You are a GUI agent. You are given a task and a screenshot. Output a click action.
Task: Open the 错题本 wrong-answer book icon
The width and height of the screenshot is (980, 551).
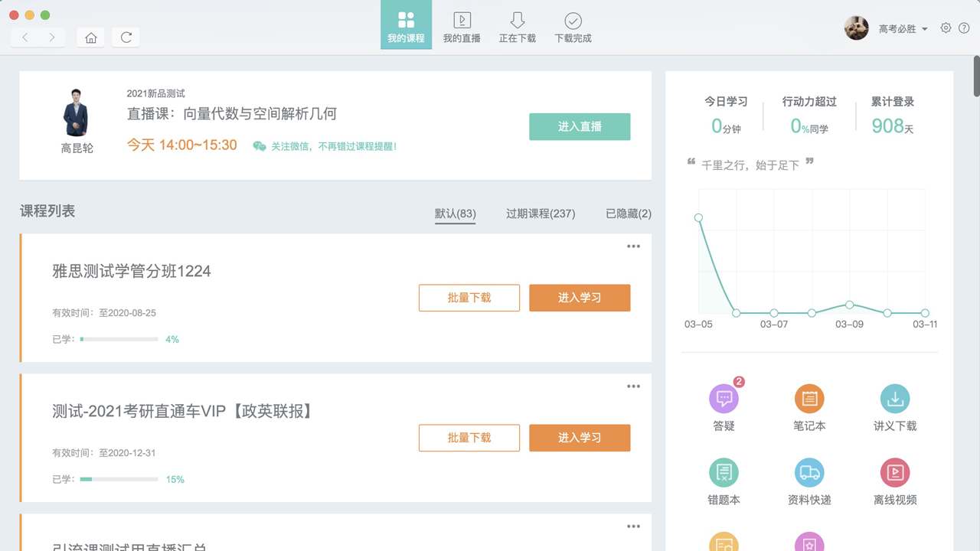[x=724, y=472]
